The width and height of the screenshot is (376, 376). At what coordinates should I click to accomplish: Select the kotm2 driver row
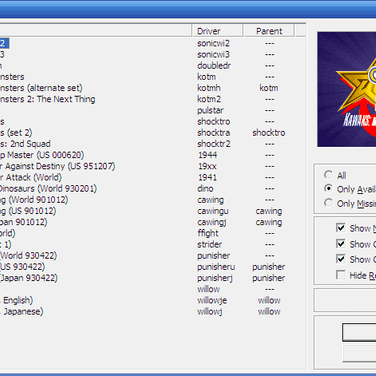coord(209,99)
